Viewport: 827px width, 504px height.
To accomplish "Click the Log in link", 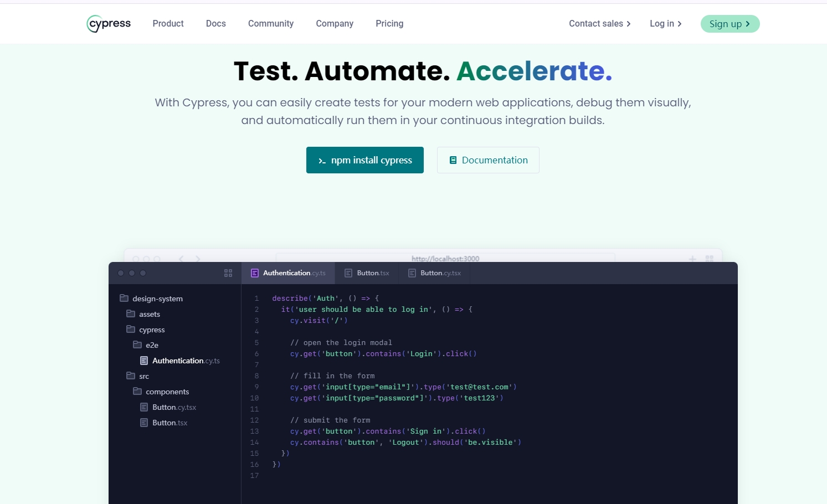I will pyautogui.click(x=666, y=24).
